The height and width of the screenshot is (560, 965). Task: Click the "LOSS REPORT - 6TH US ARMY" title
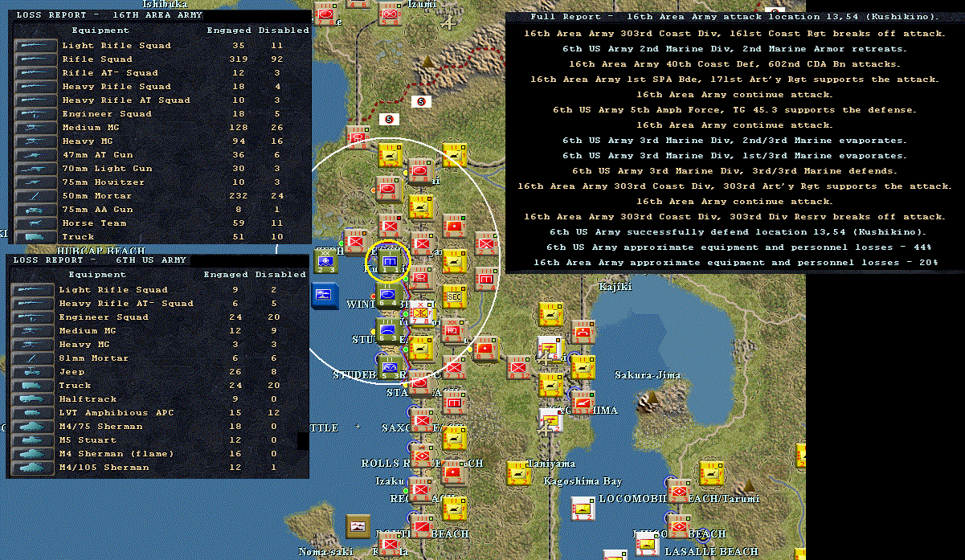pyautogui.click(x=100, y=260)
